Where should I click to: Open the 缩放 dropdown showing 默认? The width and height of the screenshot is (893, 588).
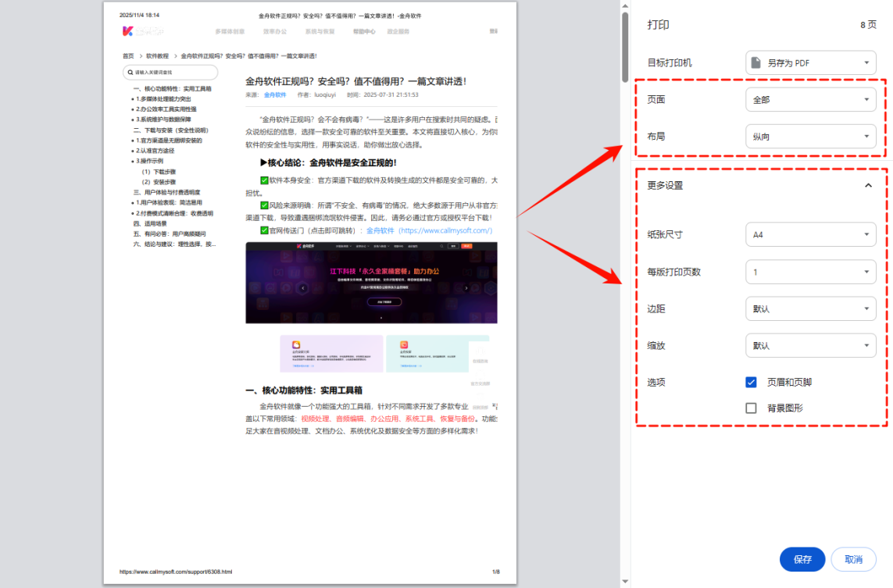810,345
